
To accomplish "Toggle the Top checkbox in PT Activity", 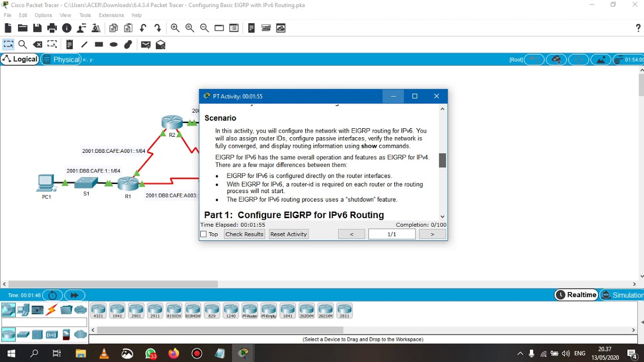I will (x=203, y=234).
